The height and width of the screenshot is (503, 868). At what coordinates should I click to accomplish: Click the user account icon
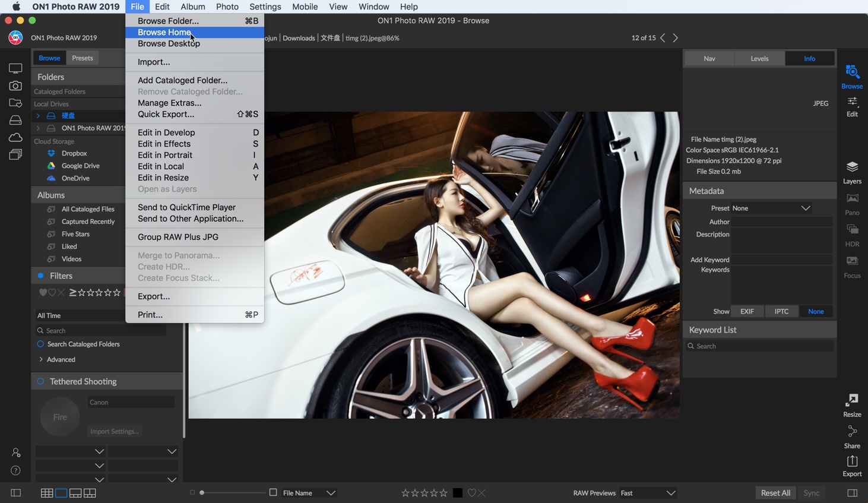16,453
